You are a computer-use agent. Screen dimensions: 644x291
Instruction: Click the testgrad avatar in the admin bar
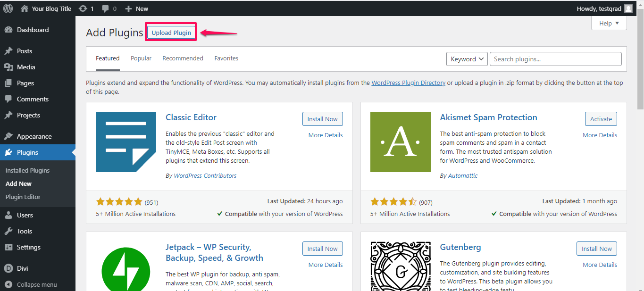(x=627, y=8)
